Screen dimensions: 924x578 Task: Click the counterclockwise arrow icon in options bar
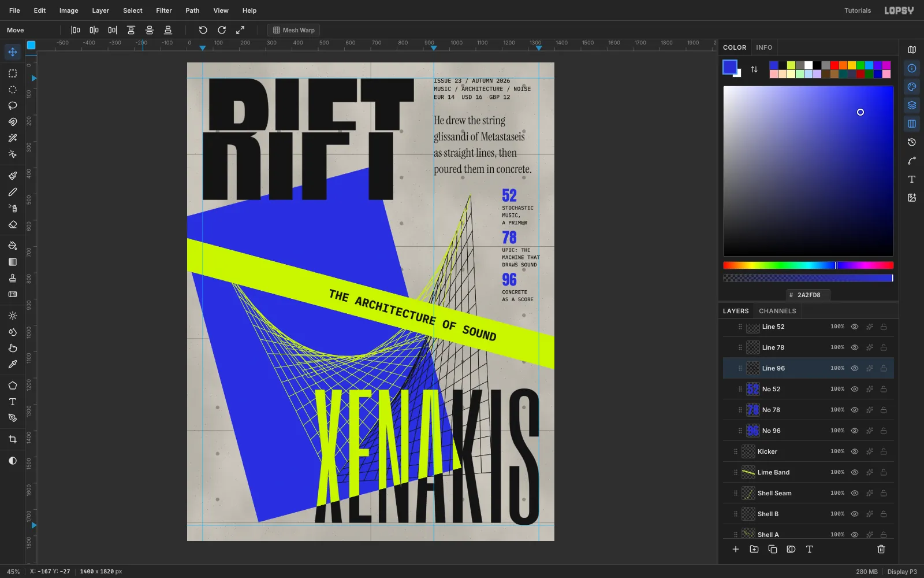coord(203,30)
